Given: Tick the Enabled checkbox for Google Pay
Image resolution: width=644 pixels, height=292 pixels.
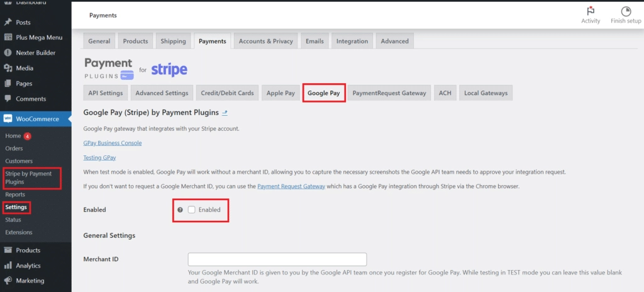Looking at the screenshot, I should (x=191, y=210).
